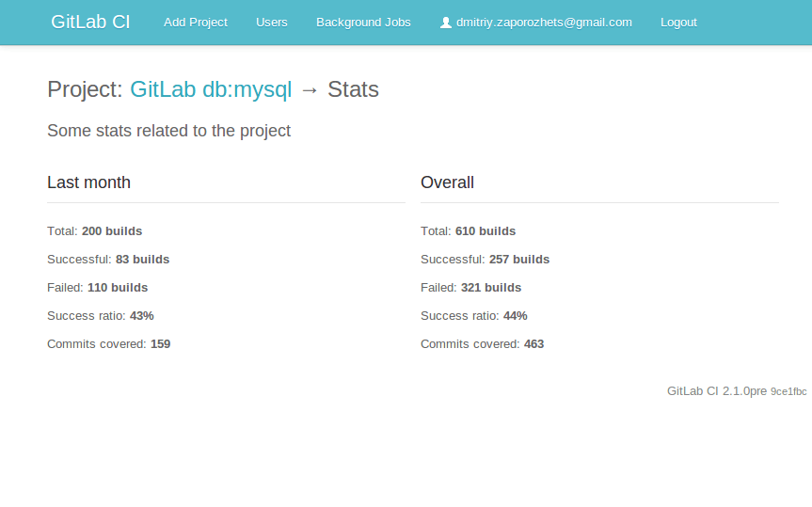The image size is (812, 507).
Task: Open the GitLab db:mysql project link
Action: point(211,89)
